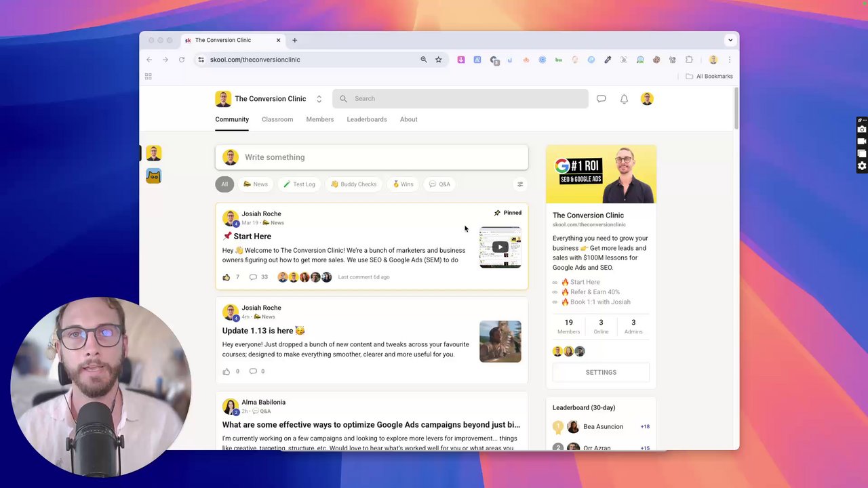The width and height of the screenshot is (868, 488).
Task: Click the group banner image
Action: pyautogui.click(x=601, y=174)
